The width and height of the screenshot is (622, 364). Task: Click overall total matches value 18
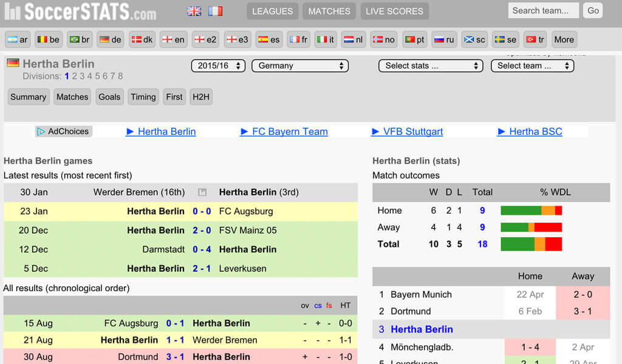pyautogui.click(x=482, y=244)
